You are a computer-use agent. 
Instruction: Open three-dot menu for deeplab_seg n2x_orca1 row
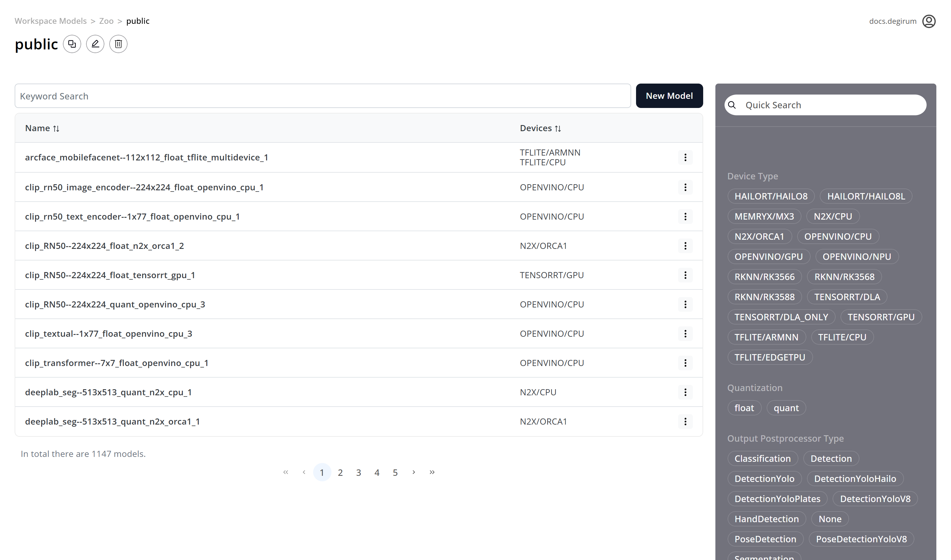click(685, 422)
